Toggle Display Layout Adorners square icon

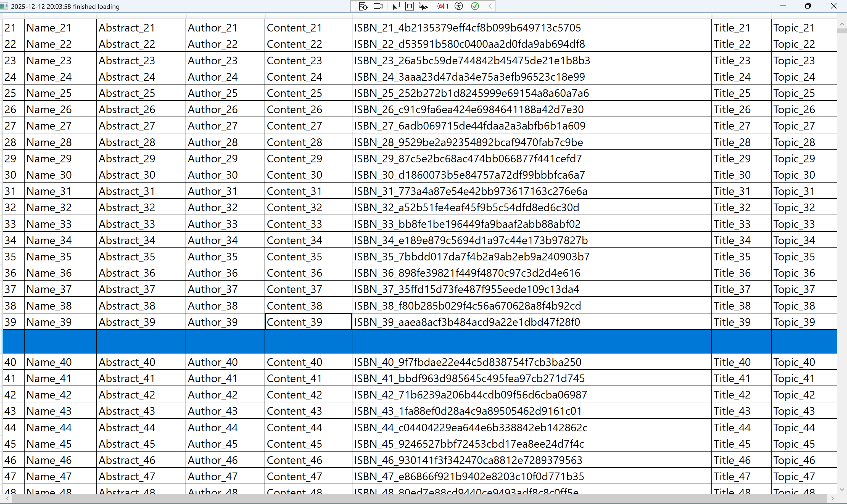tap(410, 6)
